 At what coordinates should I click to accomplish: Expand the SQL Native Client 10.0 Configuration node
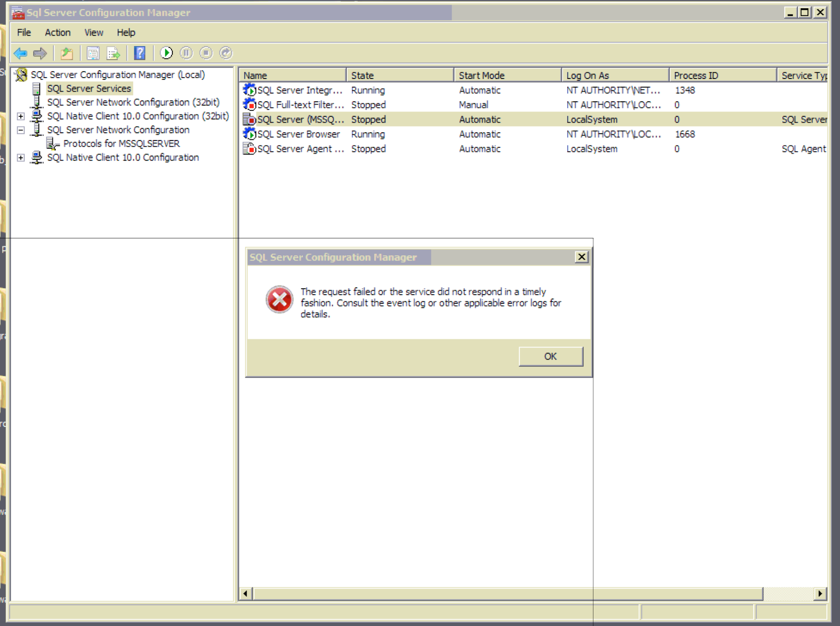tap(21, 157)
